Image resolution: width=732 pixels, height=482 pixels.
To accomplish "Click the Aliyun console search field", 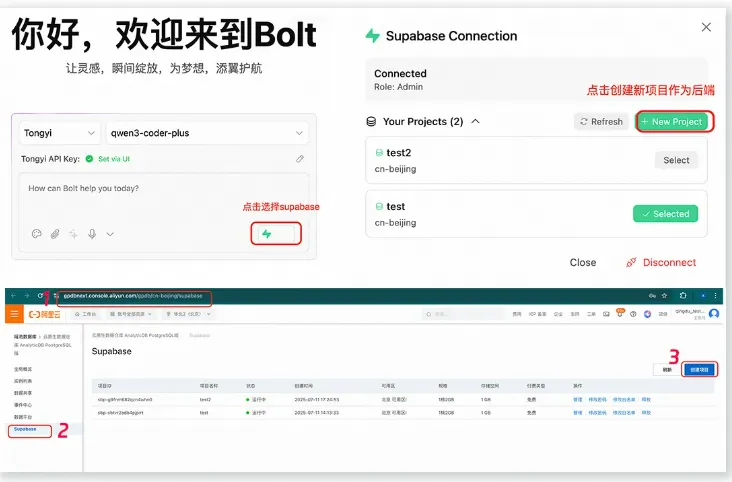I will (x=462, y=314).
